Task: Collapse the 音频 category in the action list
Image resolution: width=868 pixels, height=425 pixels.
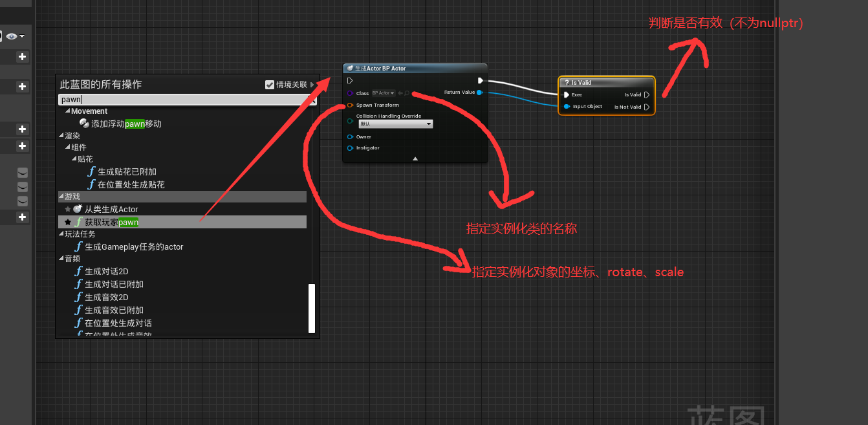Action: tap(61, 259)
